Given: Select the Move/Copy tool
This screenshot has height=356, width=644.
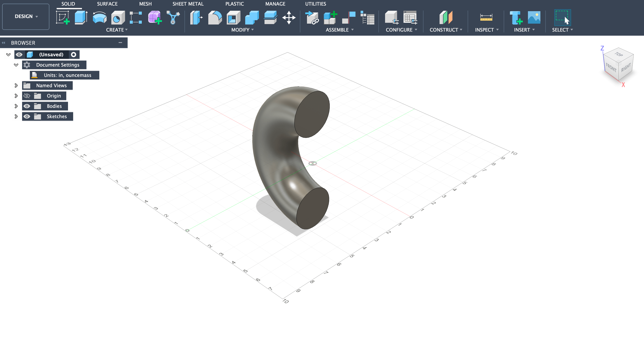Looking at the screenshot, I should tap(289, 18).
